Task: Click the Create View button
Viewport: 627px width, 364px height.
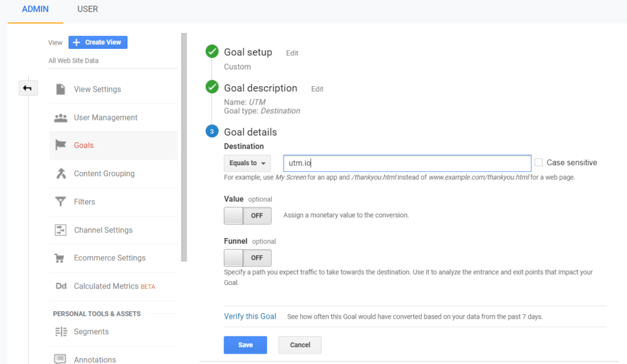Action: (x=97, y=42)
